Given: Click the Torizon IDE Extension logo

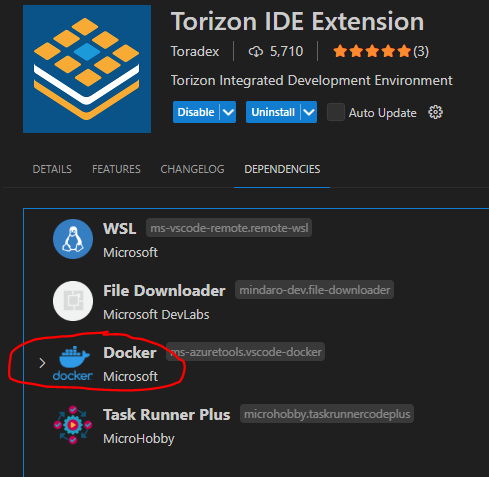Looking at the screenshot, I should [87, 69].
